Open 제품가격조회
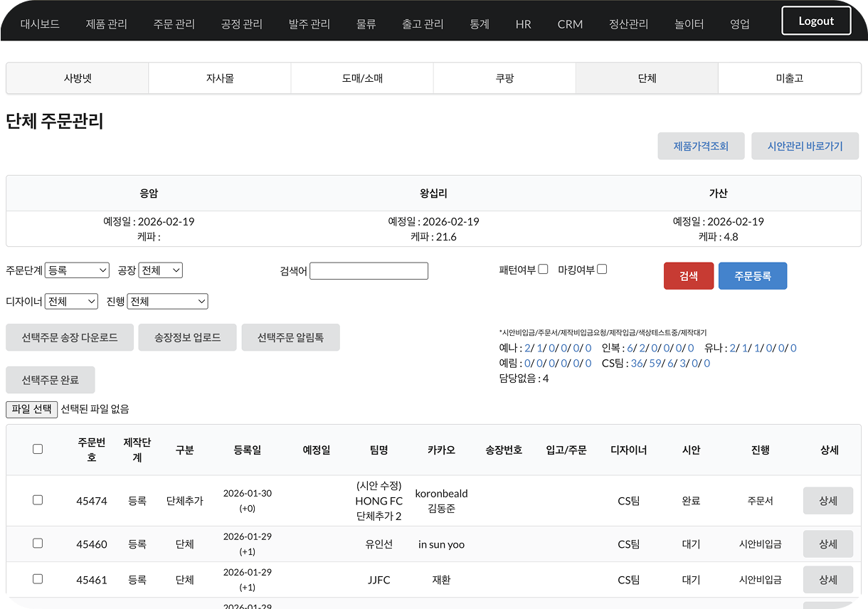The width and height of the screenshot is (868, 609). point(701,146)
